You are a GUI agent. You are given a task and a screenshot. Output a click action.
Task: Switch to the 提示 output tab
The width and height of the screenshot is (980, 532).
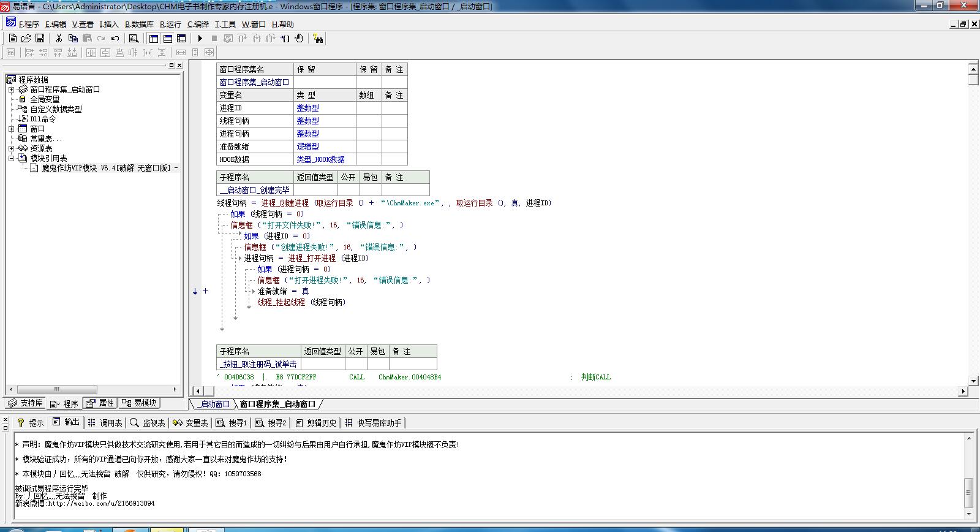30,423
